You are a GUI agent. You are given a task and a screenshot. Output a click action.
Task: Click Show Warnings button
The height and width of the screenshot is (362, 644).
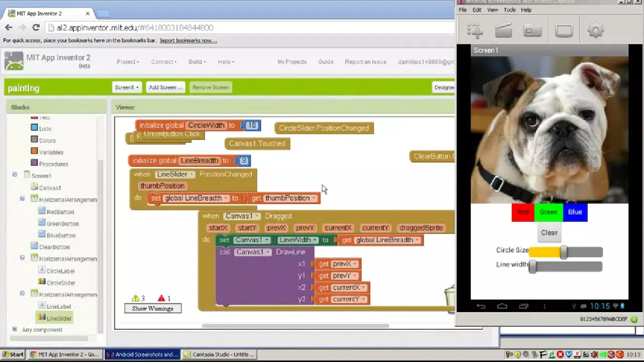pos(152,308)
